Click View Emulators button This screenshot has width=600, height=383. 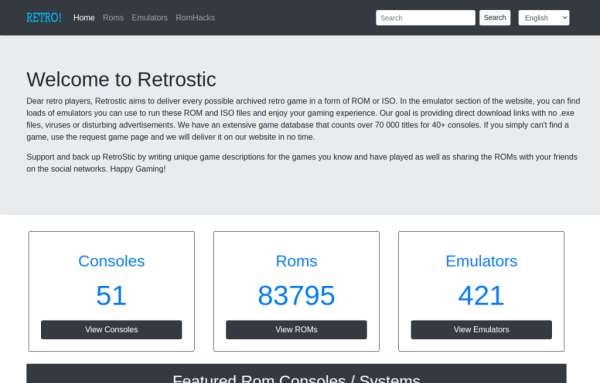click(481, 329)
